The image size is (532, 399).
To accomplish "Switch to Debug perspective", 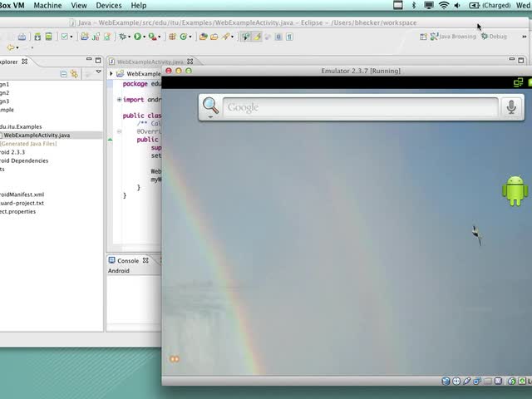I will 494,37.
